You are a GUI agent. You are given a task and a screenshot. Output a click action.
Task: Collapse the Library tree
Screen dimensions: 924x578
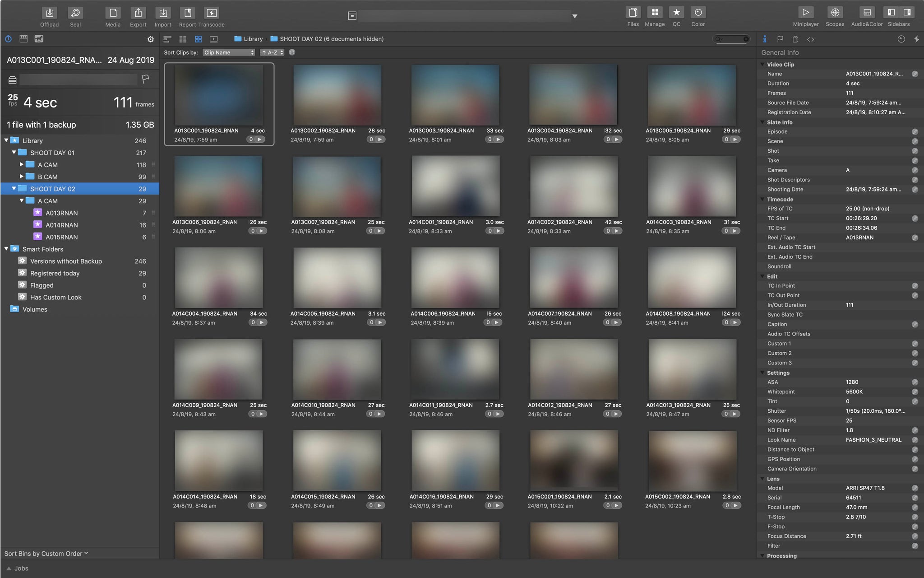6,140
